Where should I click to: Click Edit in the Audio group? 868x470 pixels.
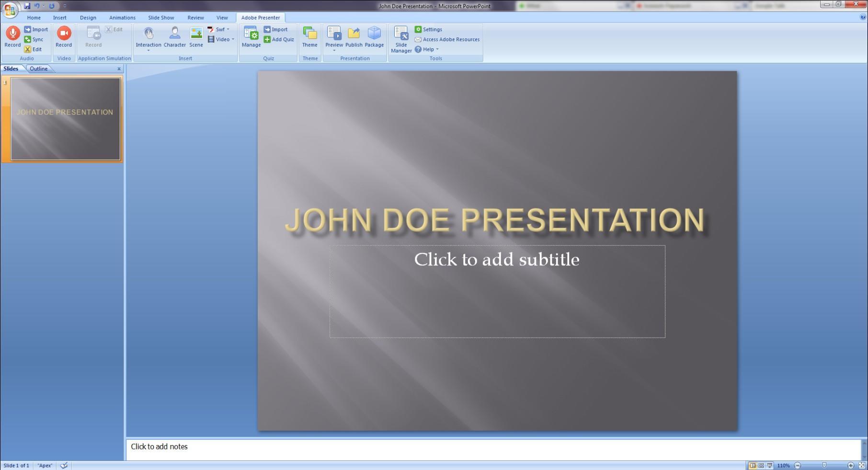tap(33, 49)
